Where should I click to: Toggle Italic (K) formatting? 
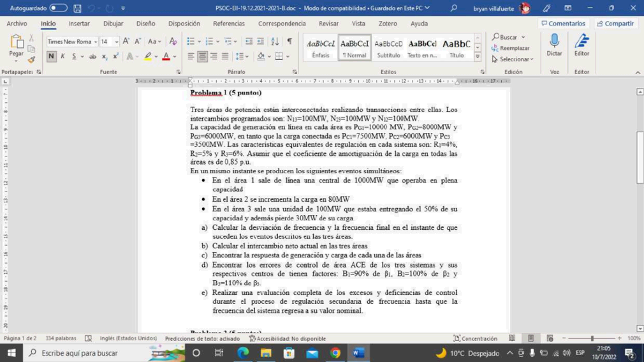point(63,56)
